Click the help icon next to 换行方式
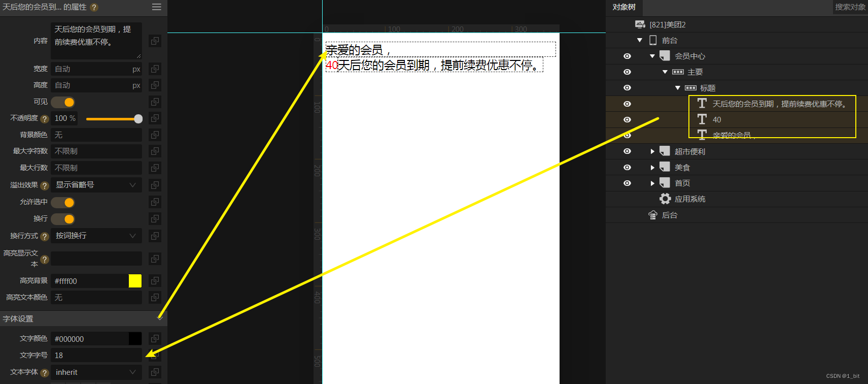 (45, 237)
